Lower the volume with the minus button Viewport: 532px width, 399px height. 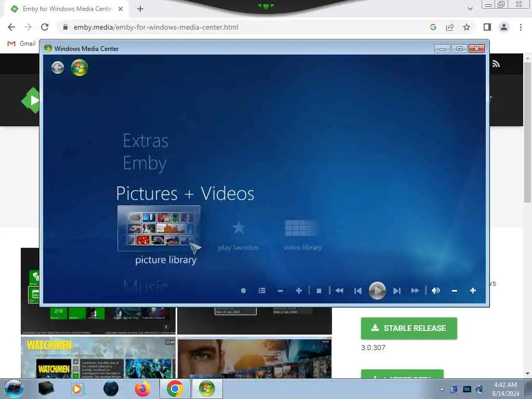455,291
